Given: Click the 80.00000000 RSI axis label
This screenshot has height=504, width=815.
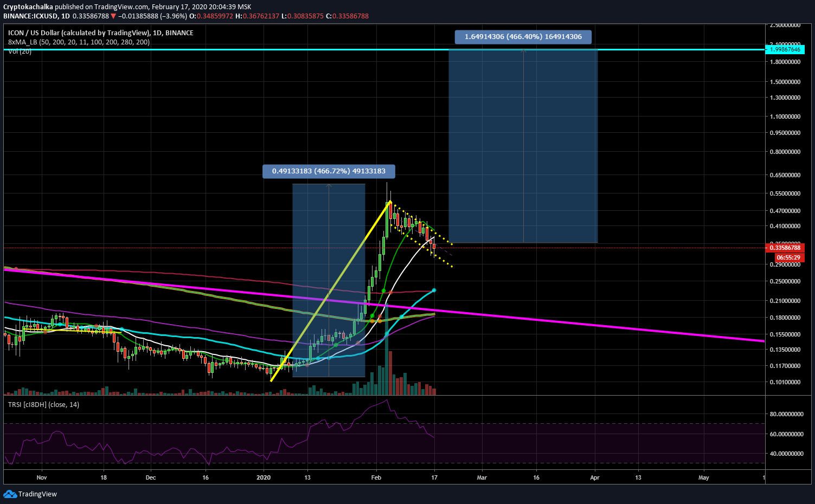Looking at the screenshot, I should click(x=786, y=414).
